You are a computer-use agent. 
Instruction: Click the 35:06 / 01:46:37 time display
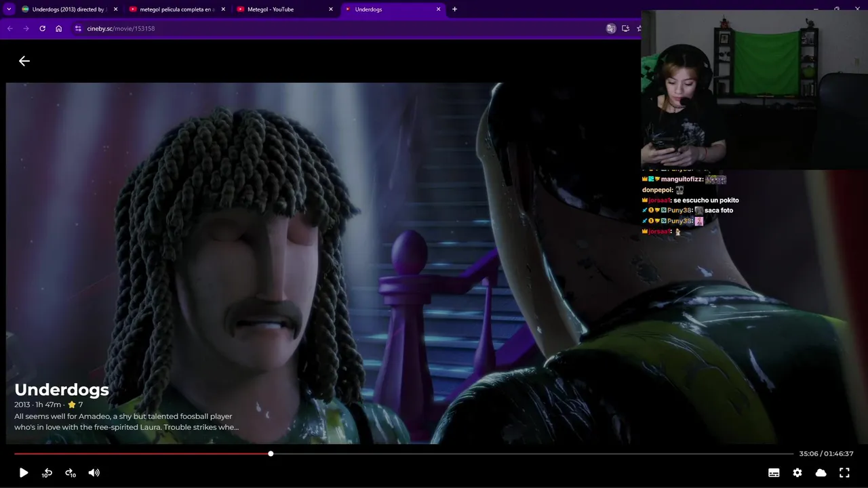pyautogui.click(x=826, y=453)
